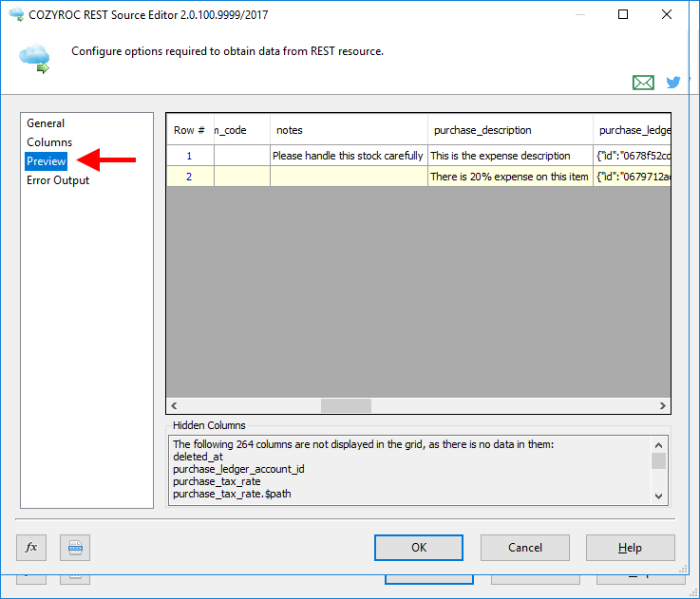Image resolution: width=700 pixels, height=599 pixels.
Task: Click the Hidden Columns vertical scrollbar thumb
Action: tap(658, 461)
